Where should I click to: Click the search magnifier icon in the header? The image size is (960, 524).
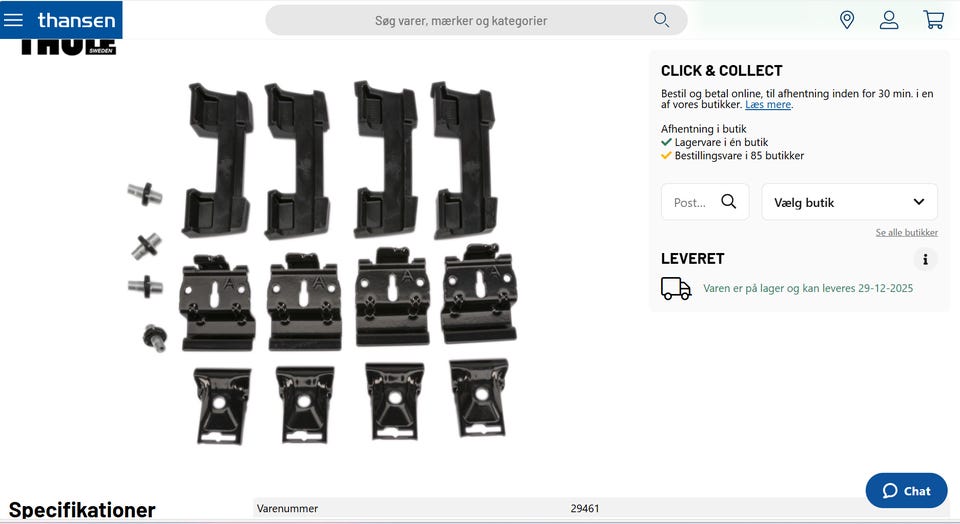(661, 20)
